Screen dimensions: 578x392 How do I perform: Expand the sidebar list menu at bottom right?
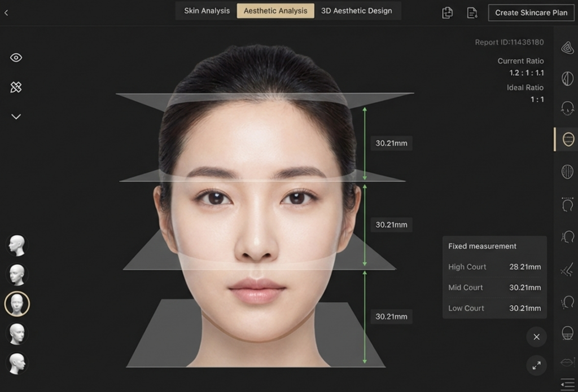click(568, 383)
